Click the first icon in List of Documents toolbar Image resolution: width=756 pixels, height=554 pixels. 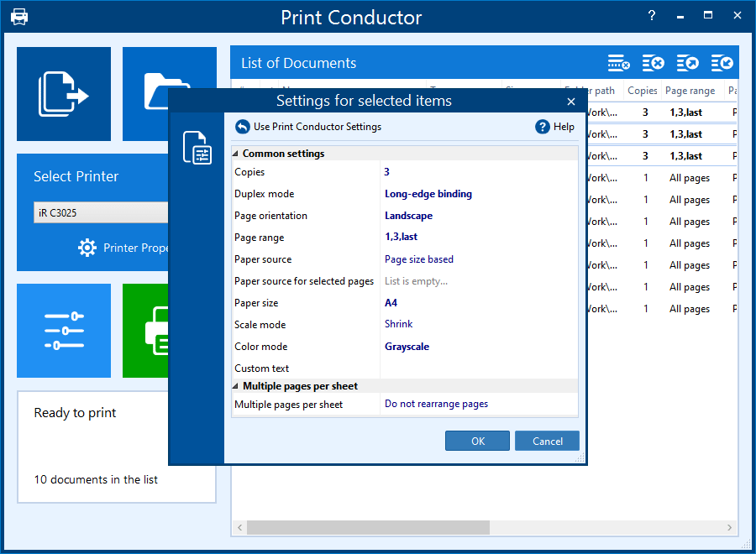618,63
